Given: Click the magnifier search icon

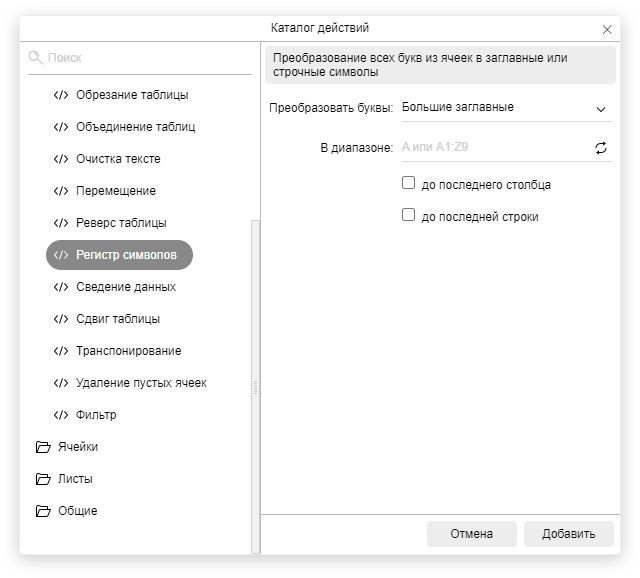Looking at the screenshot, I should pyautogui.click(x=36, y=58).
